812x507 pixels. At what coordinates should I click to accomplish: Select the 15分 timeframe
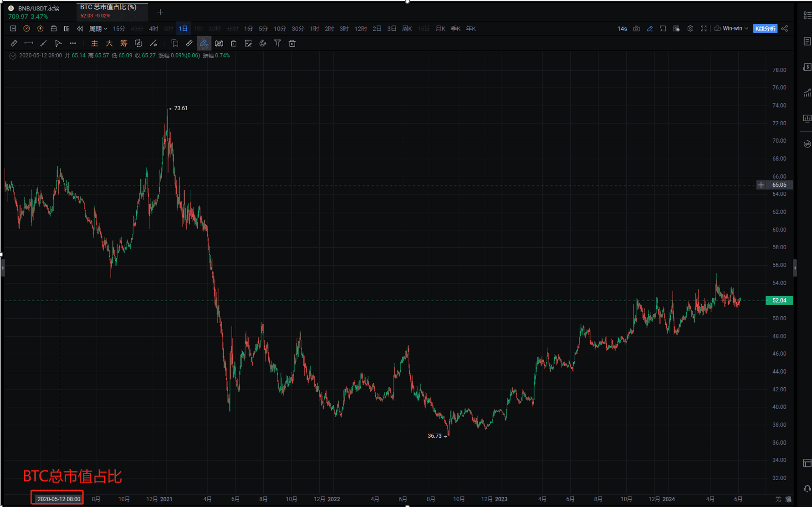click(119, 29)
